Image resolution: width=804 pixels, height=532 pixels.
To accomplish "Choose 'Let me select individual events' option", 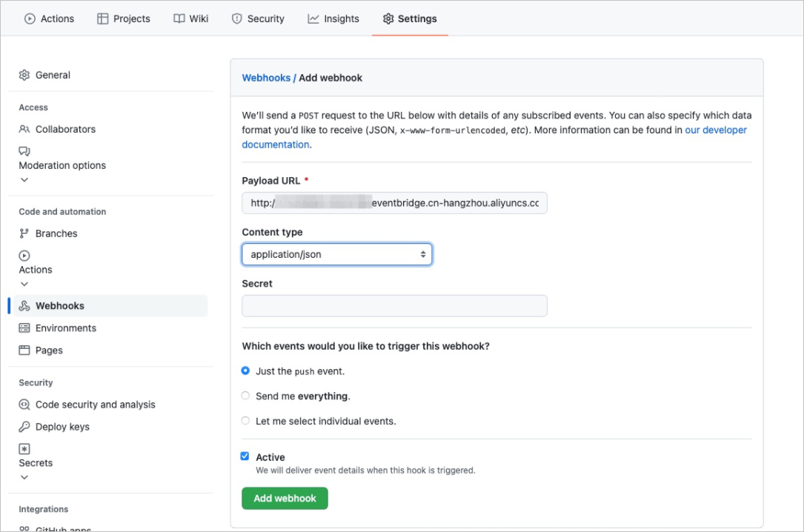I will (x=245, y=421).
